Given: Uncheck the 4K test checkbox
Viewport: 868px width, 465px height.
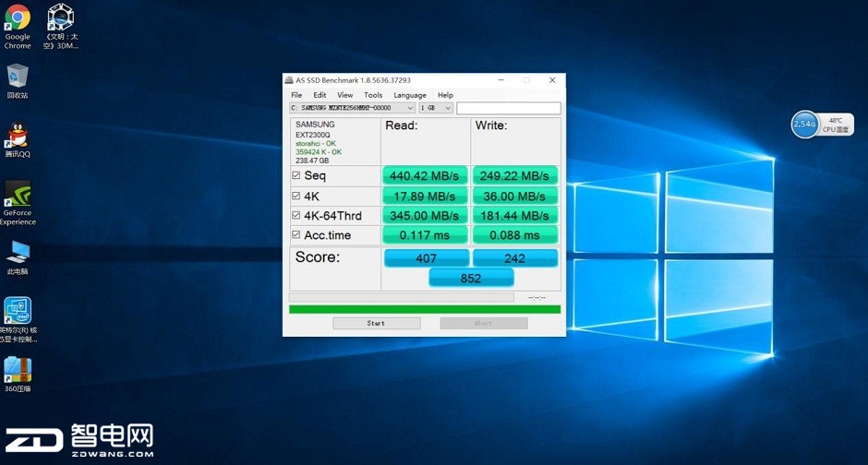Looking at the screenshot, I should pyautogui.click(x=296, y=196).
